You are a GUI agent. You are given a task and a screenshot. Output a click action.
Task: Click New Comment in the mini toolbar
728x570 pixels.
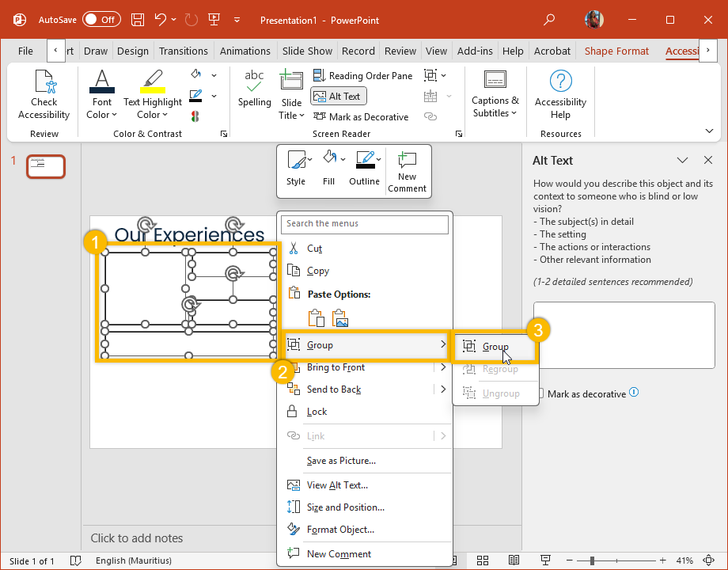[x=407, y=170]
